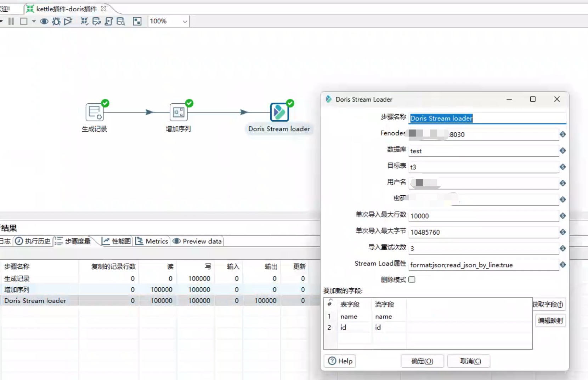Image resolution: width=588 pixels, height=380 pixels.
Task: Insert variable for the Fenodes field
Action: pyautogui.click(x=562, y=134)
